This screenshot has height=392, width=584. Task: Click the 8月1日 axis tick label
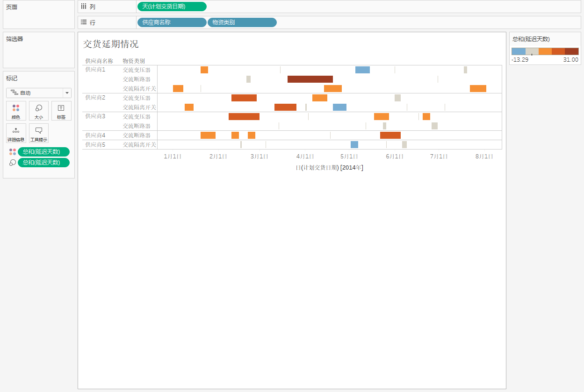484,157
